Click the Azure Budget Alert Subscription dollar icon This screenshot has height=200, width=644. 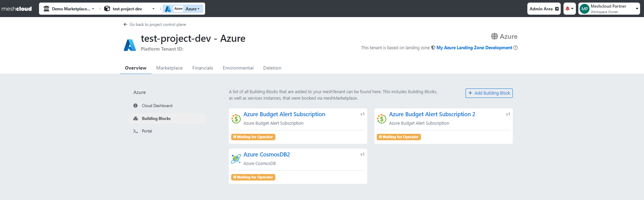236,119
